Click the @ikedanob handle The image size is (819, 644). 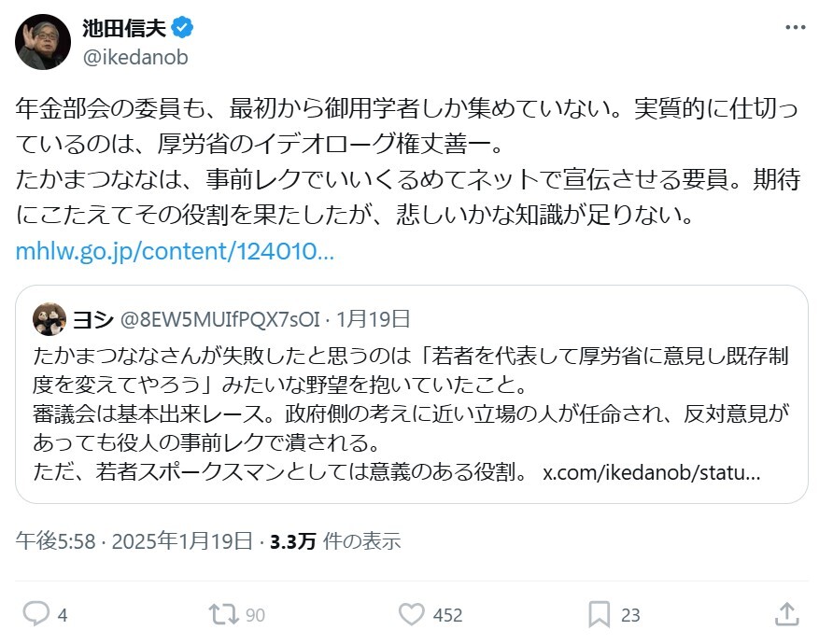pyautogui.click(x=135, y=57)
